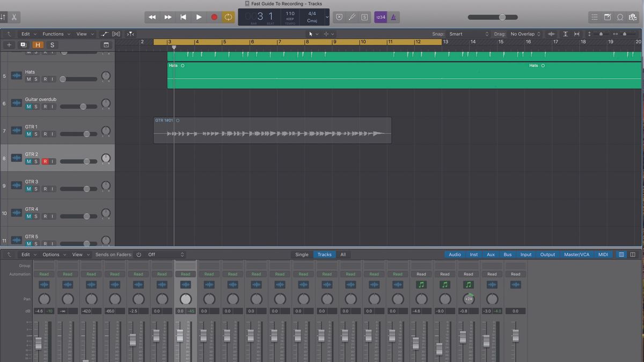Screen dimensions: 644x362
Task: Solo the GTR 1 track
Action: tap(35, 134)
